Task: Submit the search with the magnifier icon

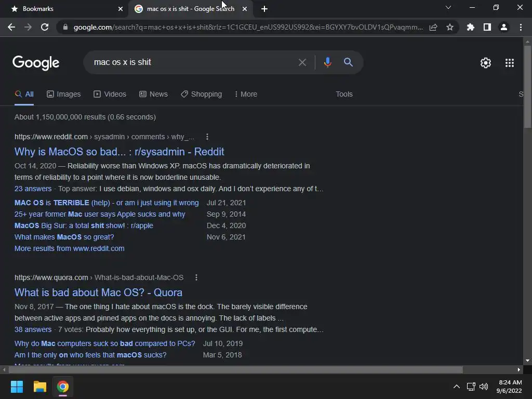Action: (348, 62)
